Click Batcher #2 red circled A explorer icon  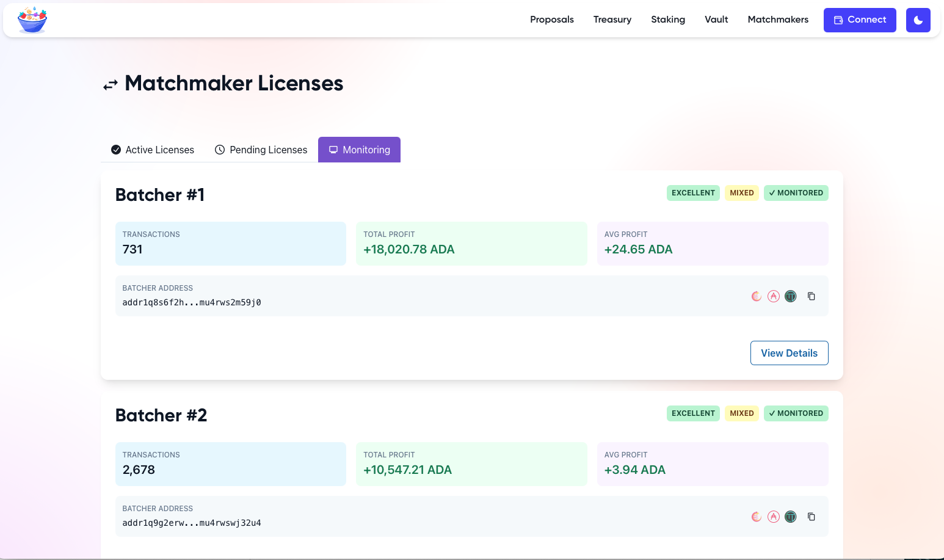pos(774,517)
